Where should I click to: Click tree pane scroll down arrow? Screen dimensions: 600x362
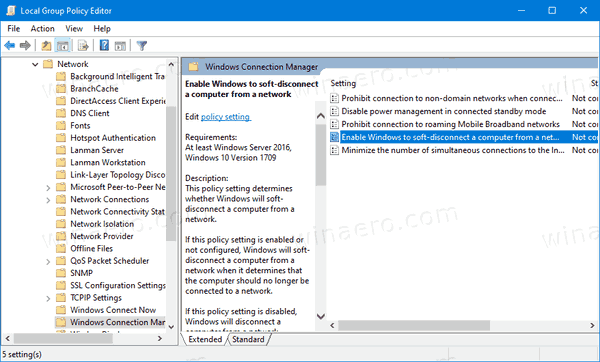(x=171, y=327)
